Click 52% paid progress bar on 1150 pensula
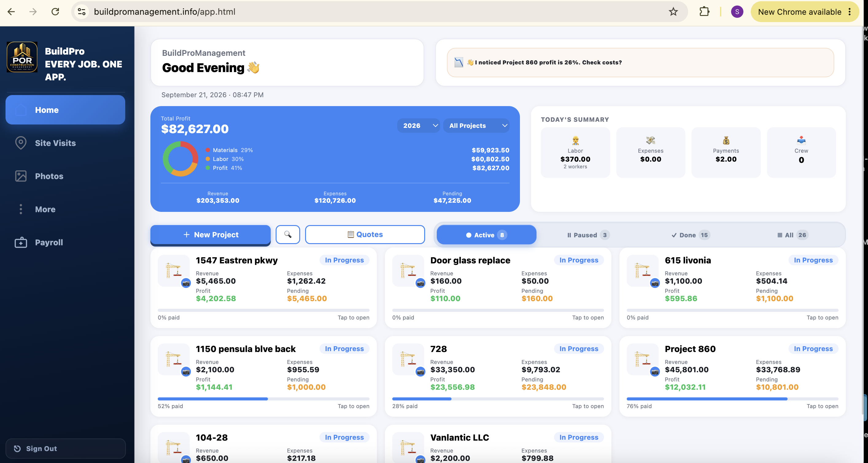The image size is (868, 463). pyautogui.click(x=263, y=399)
